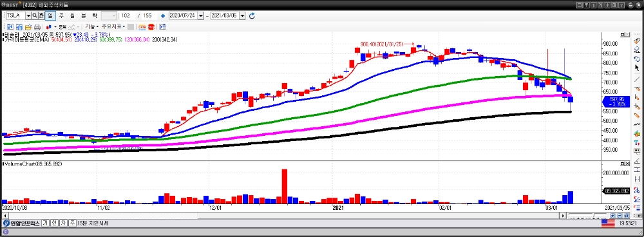
Task: Click the print chart icon
Action: (37, 27)
